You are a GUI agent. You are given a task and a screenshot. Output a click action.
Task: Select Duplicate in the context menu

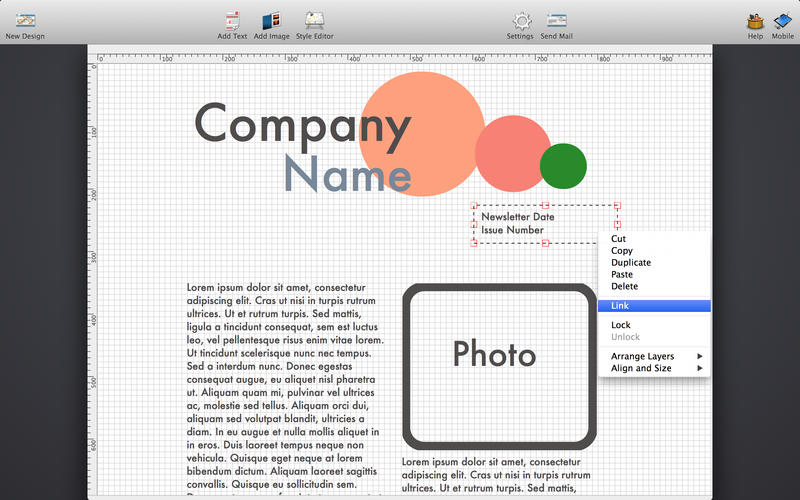coord(654,262)
